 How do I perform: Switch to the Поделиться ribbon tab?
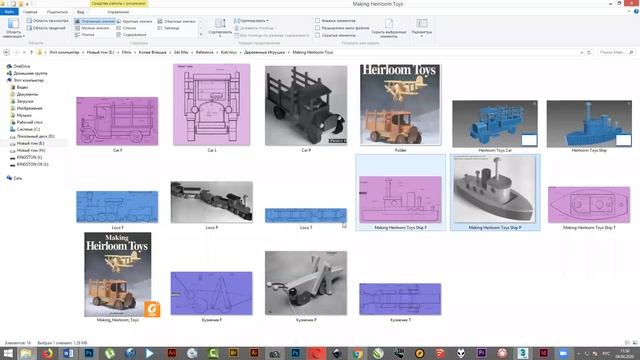point(57,12)
